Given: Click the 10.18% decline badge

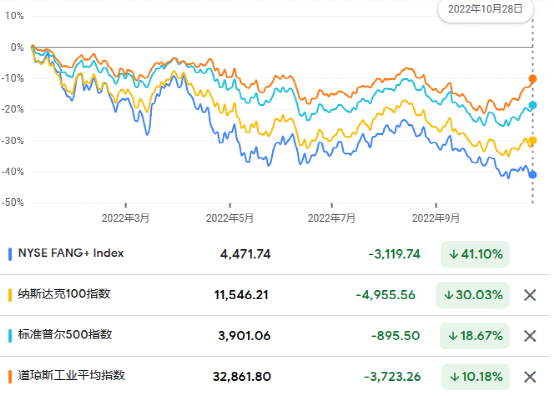Looking at the screenshot, I should (476, 377).
